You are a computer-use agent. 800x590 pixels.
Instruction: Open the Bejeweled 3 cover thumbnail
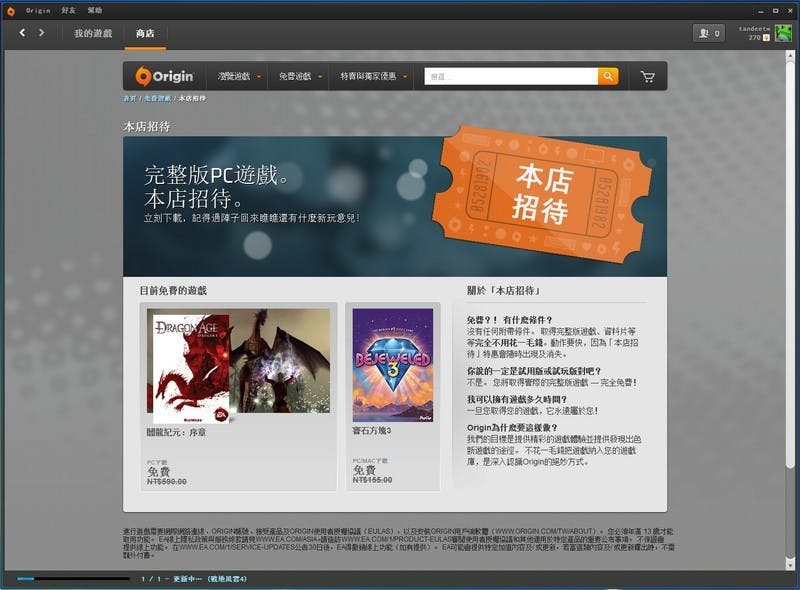393,365
